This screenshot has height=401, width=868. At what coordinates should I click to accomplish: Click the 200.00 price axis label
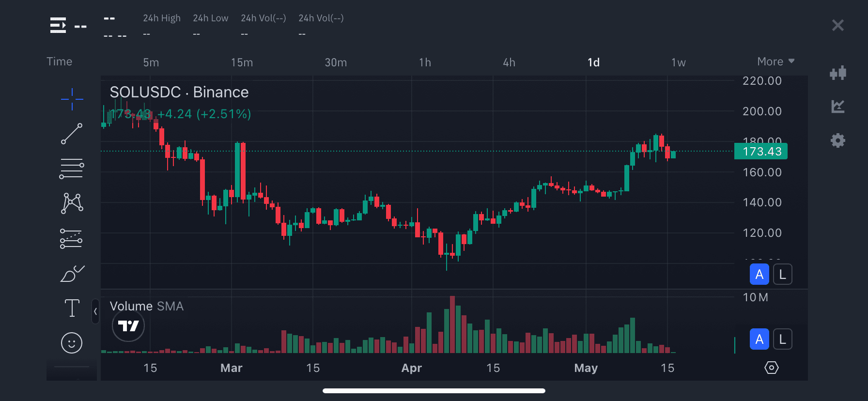762,111
